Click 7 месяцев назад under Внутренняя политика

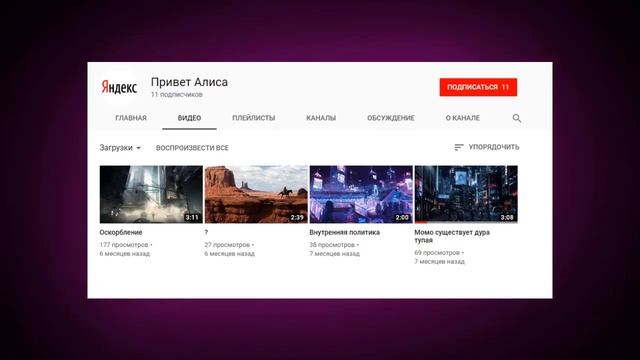(x=334, y=253)
